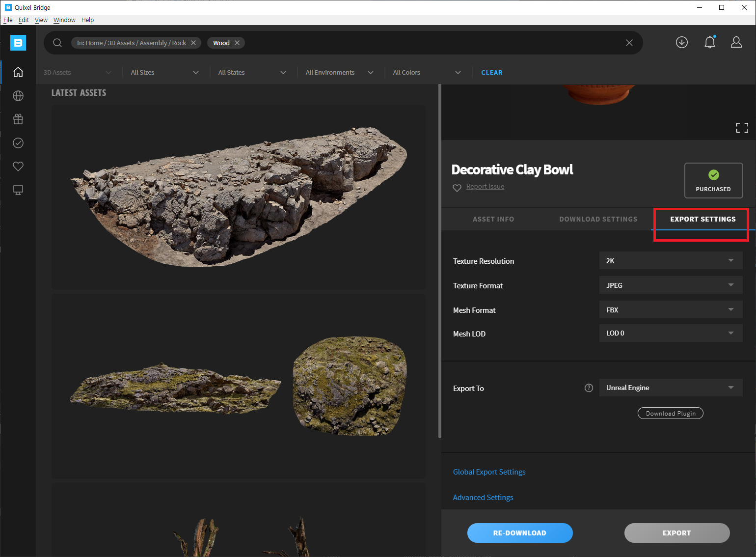Open the heart Favorites icon in sidebar
This screenshot has width=756, height=559.
(x=18, y=167)
